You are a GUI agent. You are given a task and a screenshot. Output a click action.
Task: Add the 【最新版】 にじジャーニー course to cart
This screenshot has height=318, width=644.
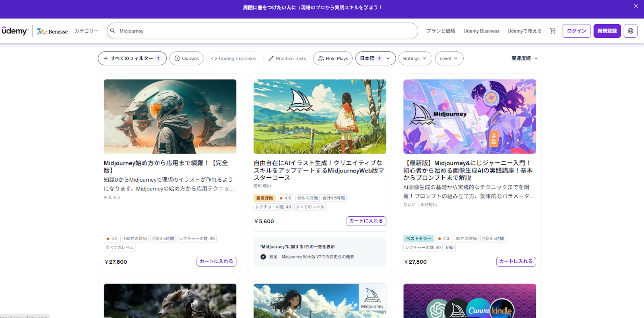click(516, 261)
